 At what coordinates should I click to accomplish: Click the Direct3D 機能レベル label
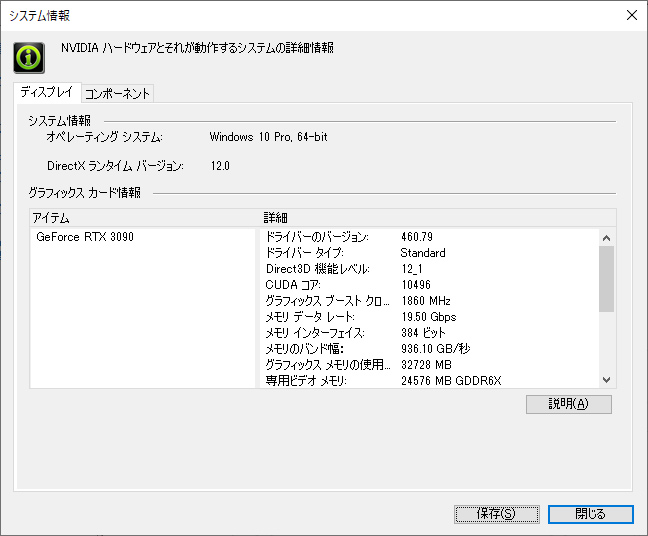[x=318, y=269]
